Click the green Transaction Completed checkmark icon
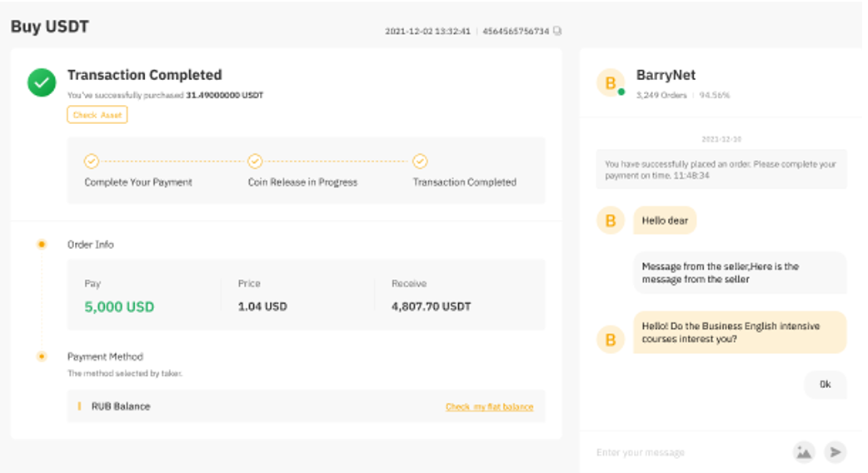Viewport: 868px width, 473px height. click(42, 82)
